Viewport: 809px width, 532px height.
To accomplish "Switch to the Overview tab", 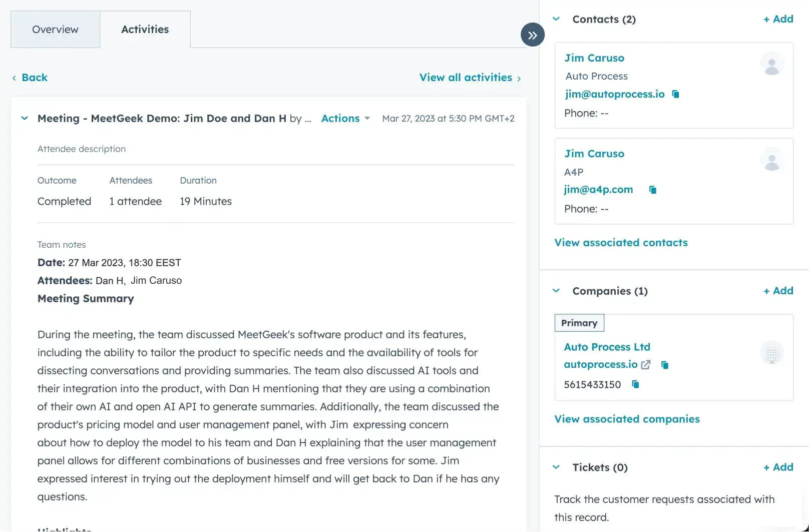I will coord(55,30).
